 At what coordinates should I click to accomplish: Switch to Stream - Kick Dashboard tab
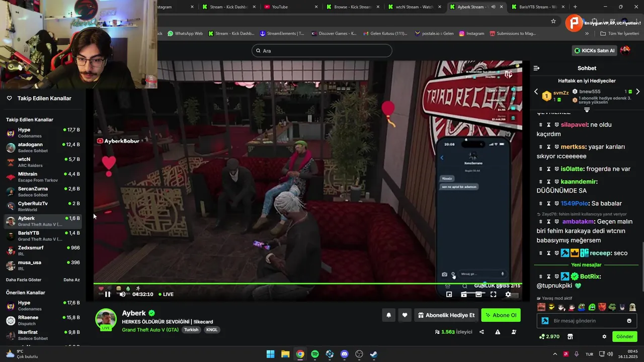click(x=229, y=7)
